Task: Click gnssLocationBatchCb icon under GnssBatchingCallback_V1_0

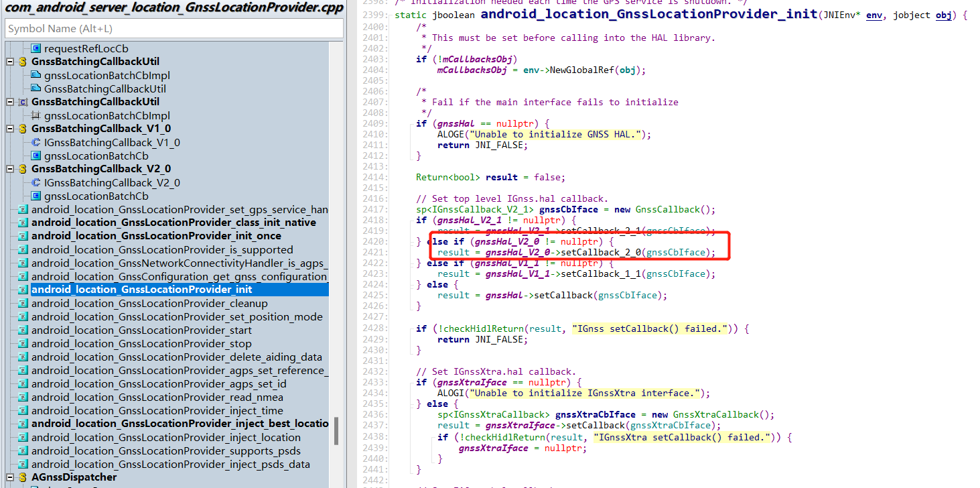Action: click(x=36, y=156)
